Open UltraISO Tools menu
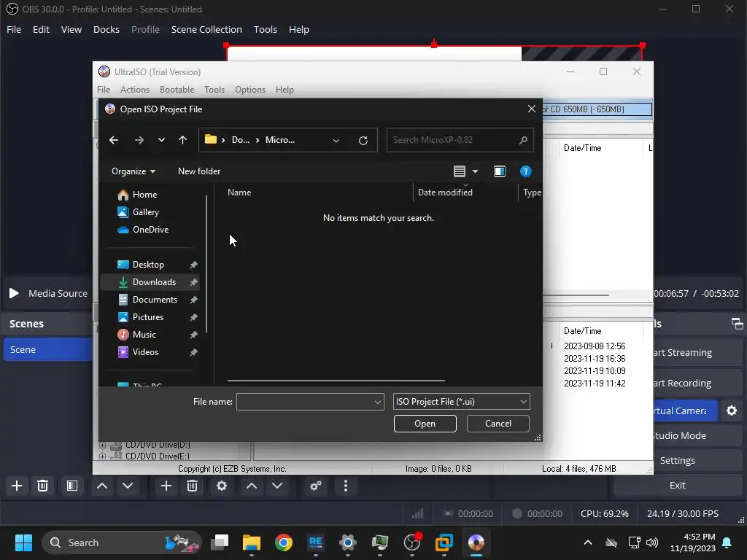747x560 pixels. click(214, 90)
